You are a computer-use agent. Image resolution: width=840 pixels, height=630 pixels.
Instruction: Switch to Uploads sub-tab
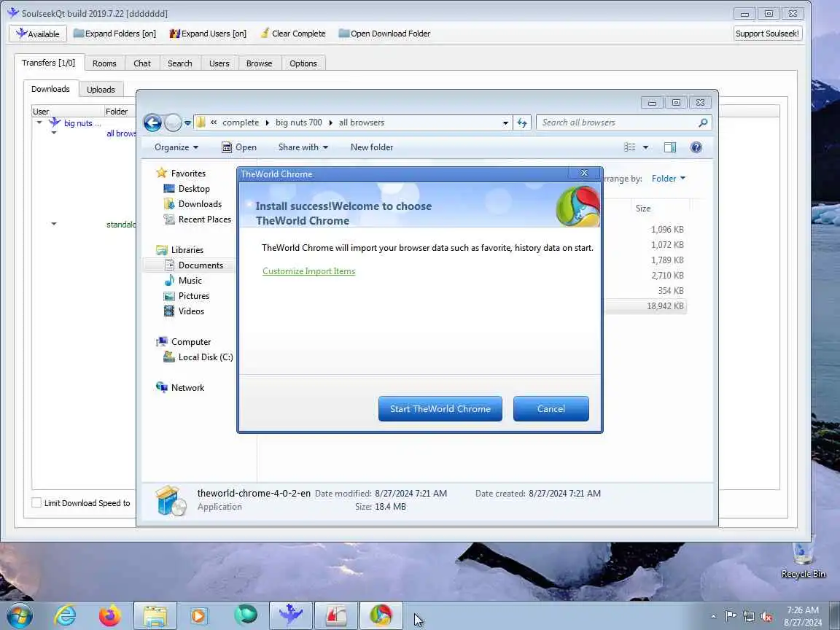[101, 90]
